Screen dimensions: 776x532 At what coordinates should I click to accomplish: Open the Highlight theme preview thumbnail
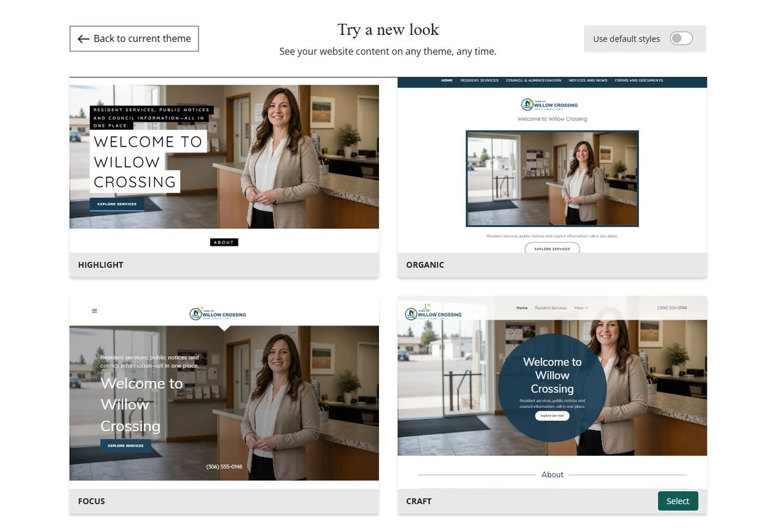click(x=224, y=165)
